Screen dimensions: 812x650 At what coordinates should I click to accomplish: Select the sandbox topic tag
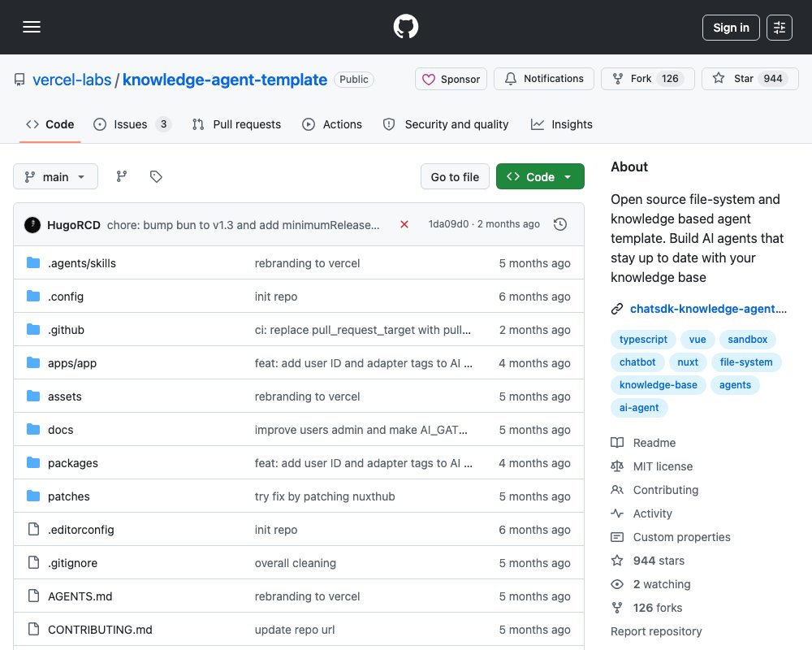coord(747,340)
